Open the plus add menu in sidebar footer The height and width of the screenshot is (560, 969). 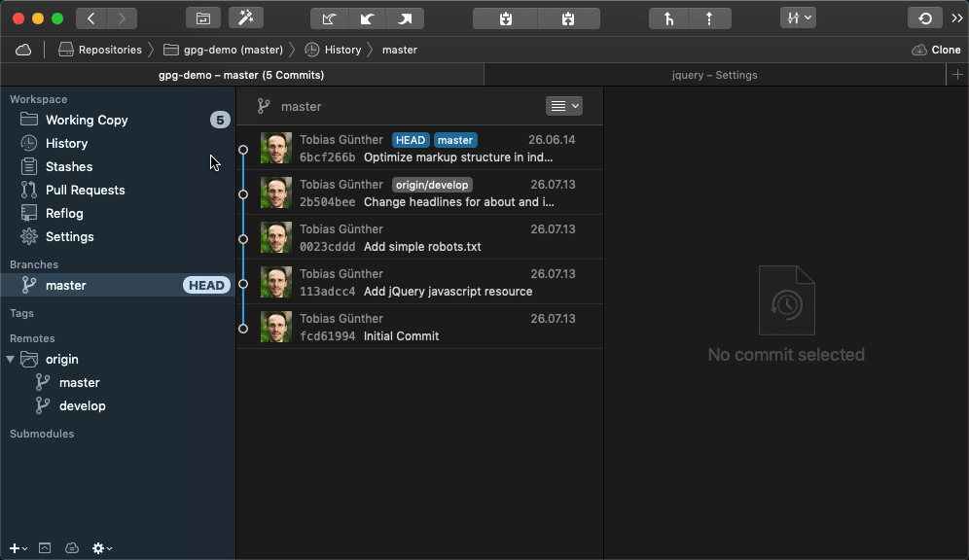18,548
